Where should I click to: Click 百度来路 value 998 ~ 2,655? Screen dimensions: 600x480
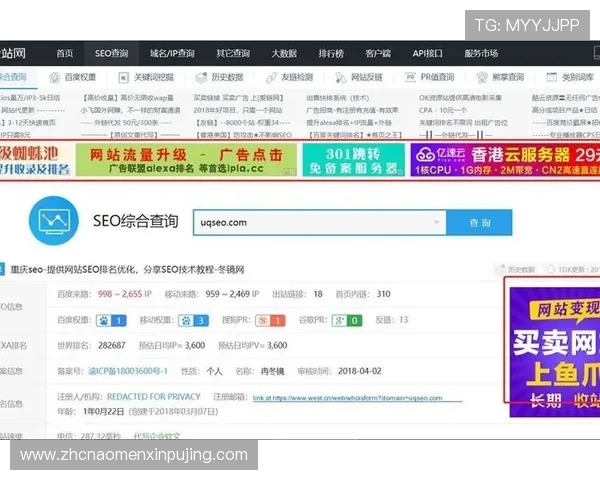pyautogui.click(x=120, y=294)
